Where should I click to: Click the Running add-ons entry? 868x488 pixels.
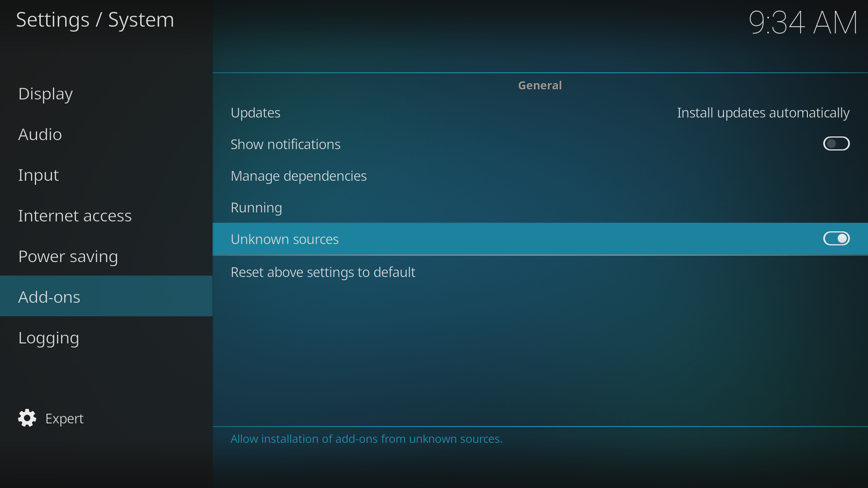[x=256, y=207]
